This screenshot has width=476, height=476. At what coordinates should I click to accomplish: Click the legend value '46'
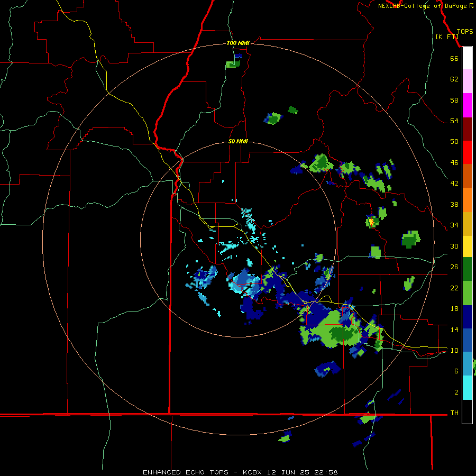(454, 163)
